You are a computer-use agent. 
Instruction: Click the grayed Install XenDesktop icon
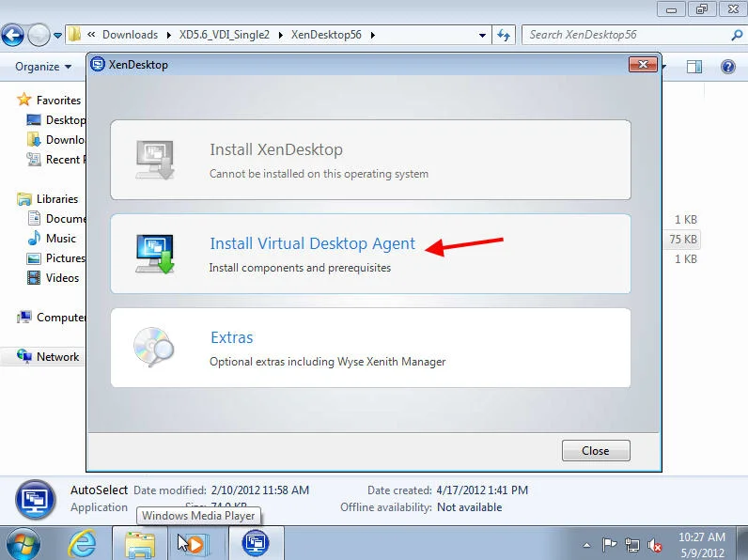(x=154, y=160)
